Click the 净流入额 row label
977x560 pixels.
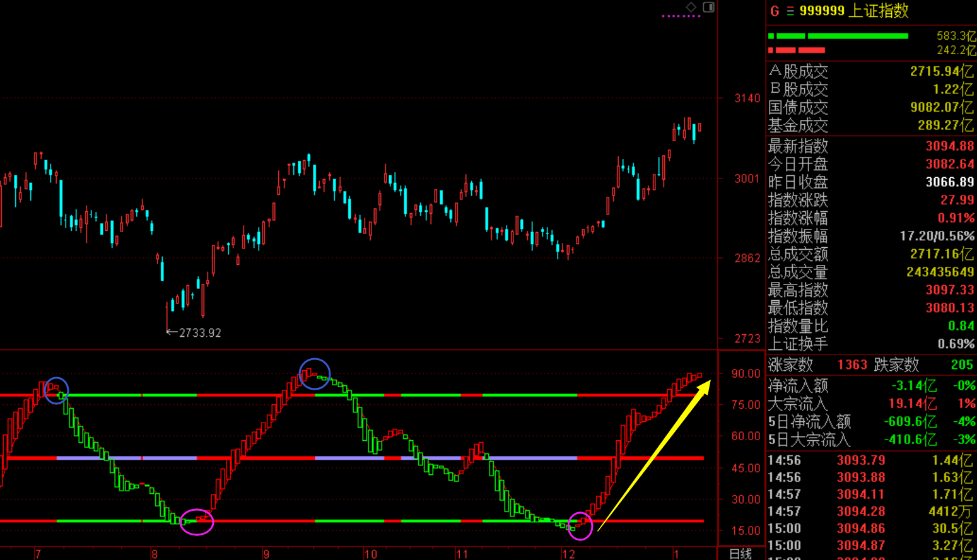798,385
